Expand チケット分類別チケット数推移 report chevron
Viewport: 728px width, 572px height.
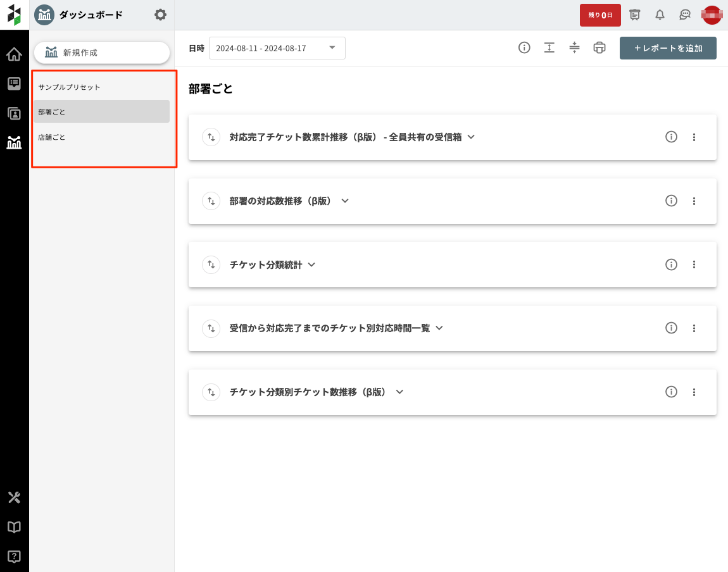pos(399,392)
